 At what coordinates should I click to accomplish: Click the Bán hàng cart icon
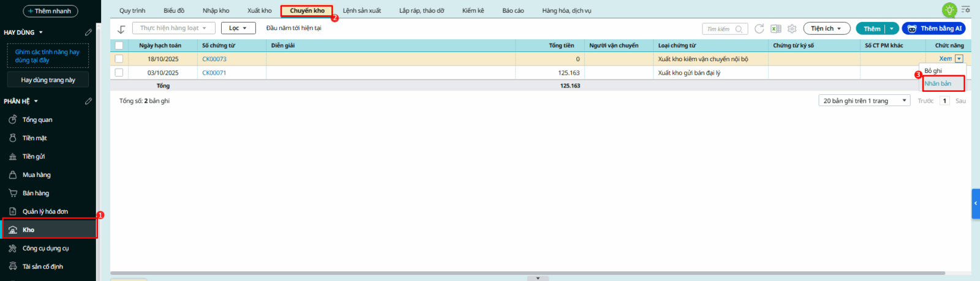pos(12,193)
